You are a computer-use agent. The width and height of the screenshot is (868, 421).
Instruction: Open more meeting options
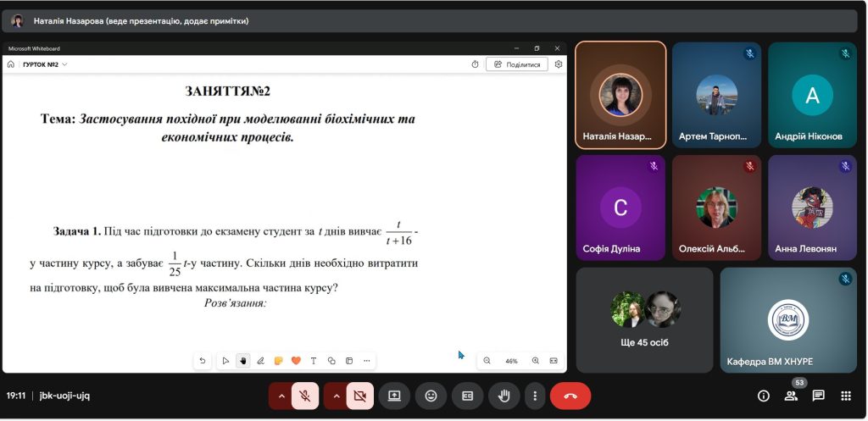pos(535,396)
